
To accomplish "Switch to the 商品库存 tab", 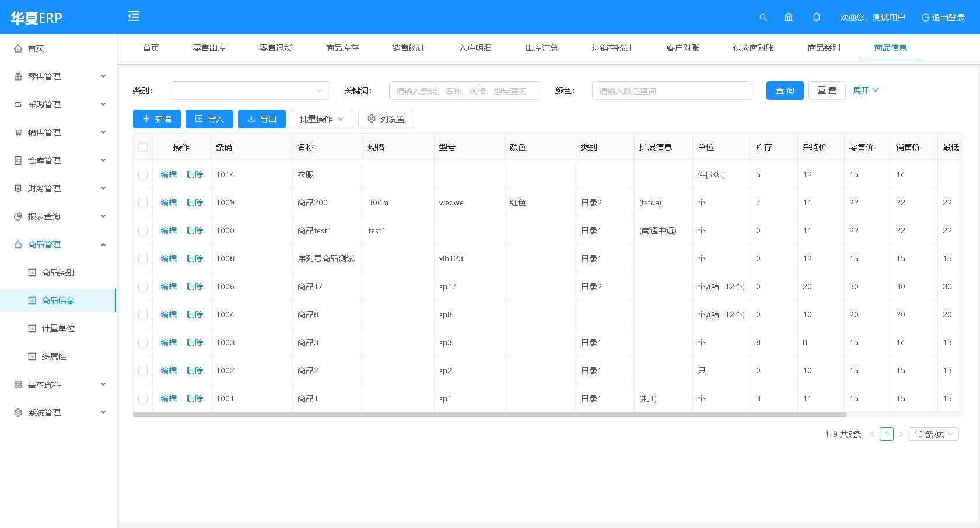I will 342,48.
